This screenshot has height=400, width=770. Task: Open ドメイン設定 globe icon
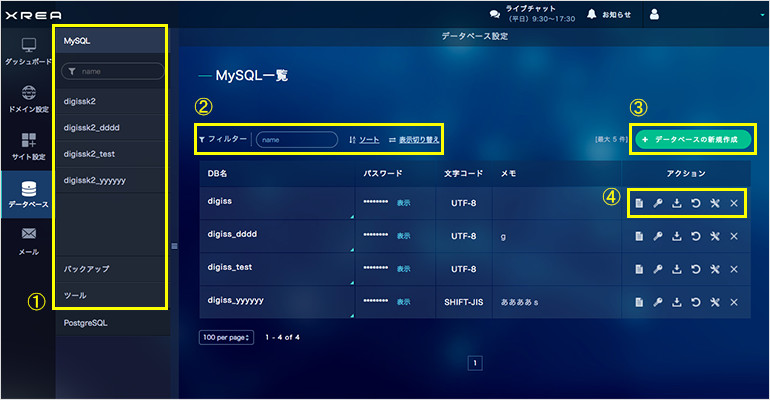click(x=27, y=98)
